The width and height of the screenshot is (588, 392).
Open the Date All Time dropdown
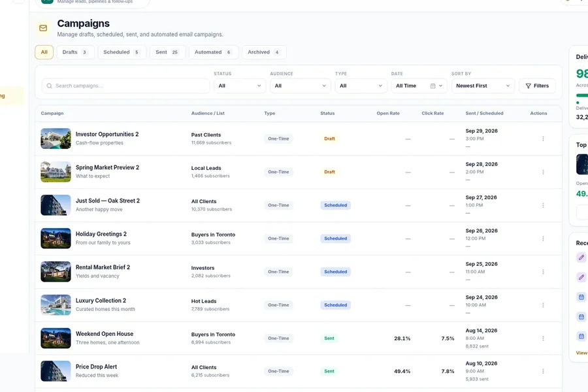(x=419, y=86)
